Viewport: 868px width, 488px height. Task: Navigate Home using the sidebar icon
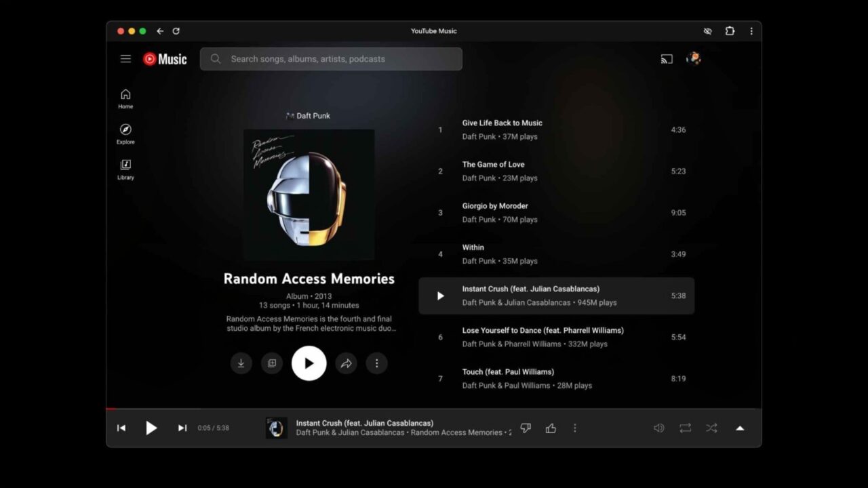point(125,97)
